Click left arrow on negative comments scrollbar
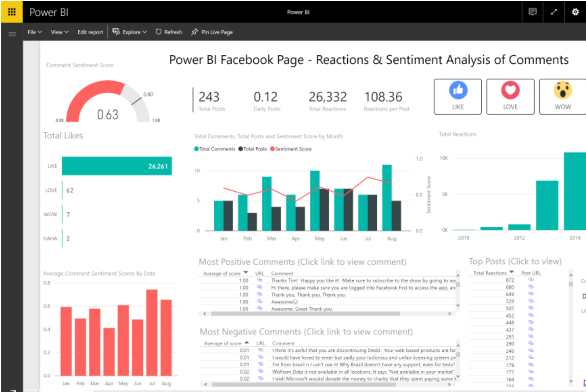The image size is (586, 392). click(206, 385)
